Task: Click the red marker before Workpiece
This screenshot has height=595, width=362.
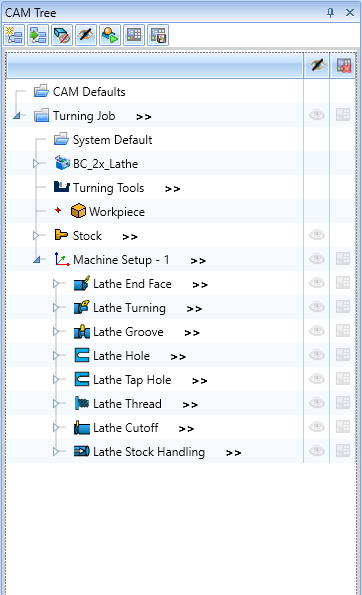Action: tap(58, 210)
